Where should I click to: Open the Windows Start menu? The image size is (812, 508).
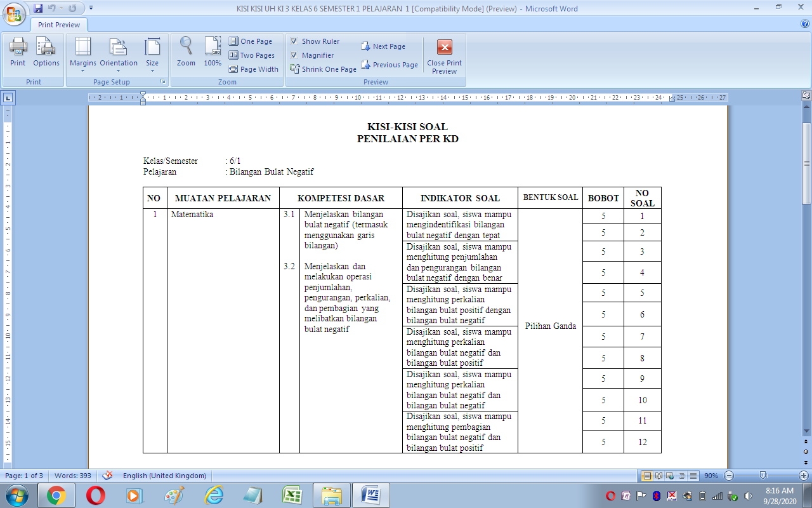pyautogui.click(x=17, y=495)
